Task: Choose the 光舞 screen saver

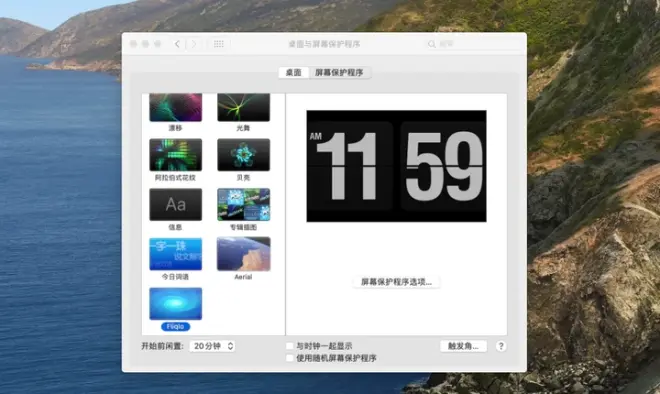Action: [x=243, y=107]
